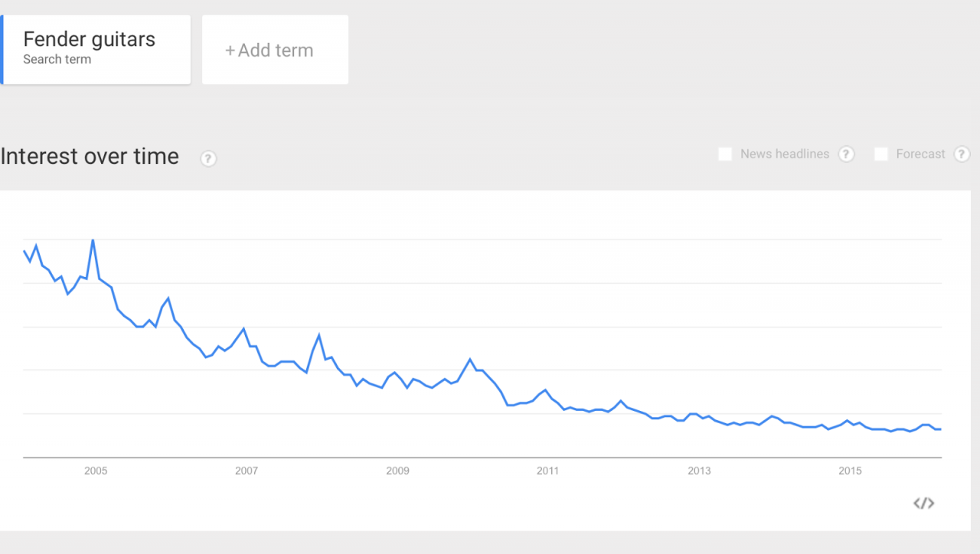Click the Forecast label text
Viewport: 980px width, 554px height.
[920, 154]
